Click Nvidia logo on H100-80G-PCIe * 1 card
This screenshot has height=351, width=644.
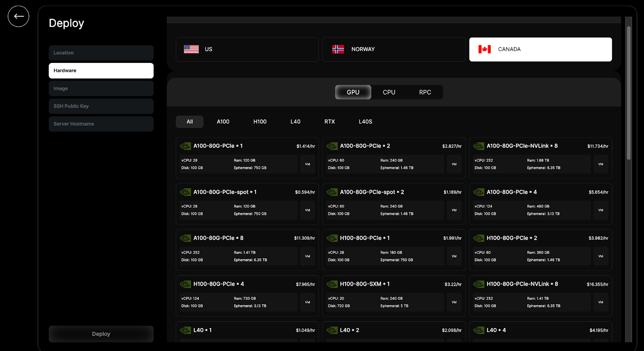click(332, 238)
